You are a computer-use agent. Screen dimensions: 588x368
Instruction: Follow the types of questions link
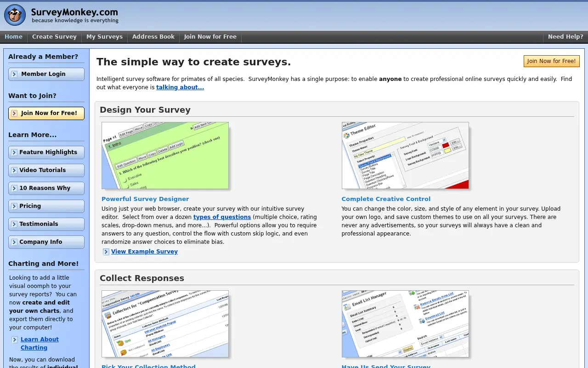(x=222, y=217)
